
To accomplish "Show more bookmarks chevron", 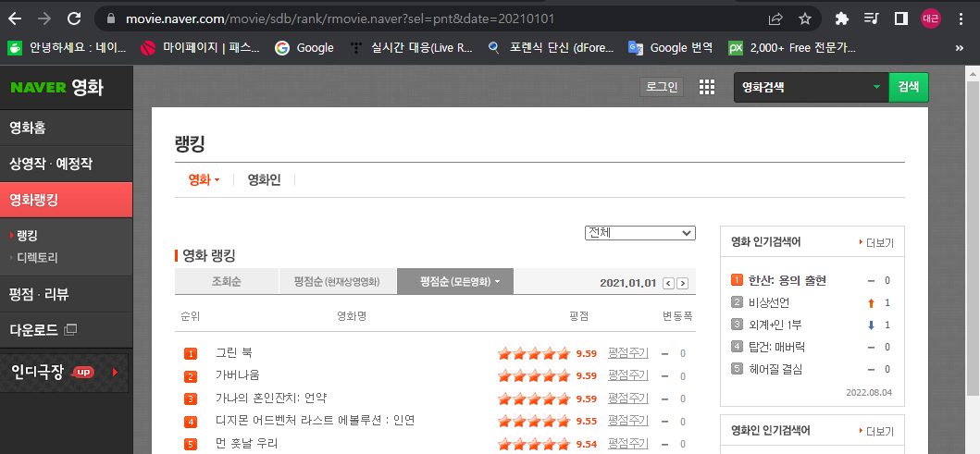I will coord(960,47).
